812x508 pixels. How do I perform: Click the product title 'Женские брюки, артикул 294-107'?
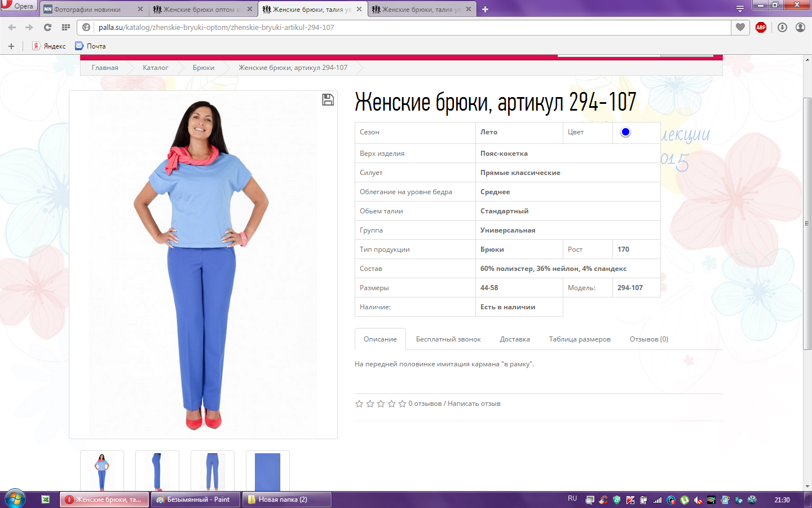[x=496, y=103]
